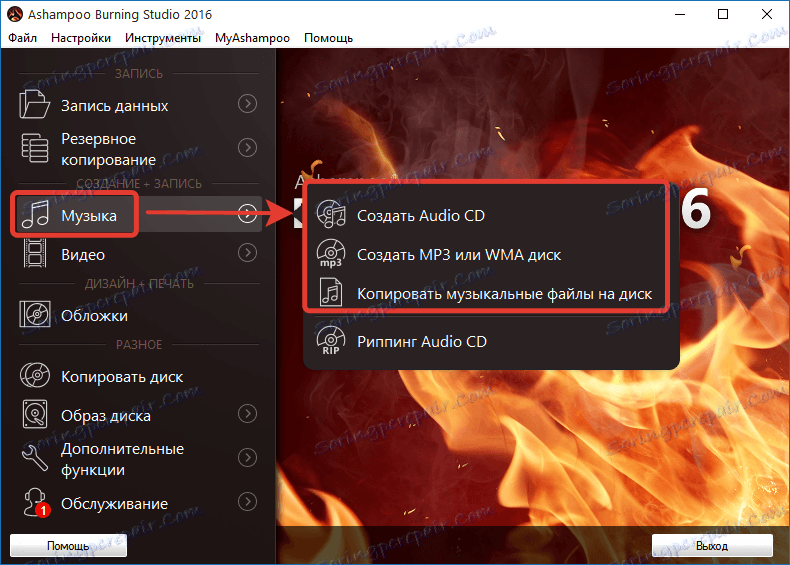Click the music file document icon
Image resolution: width=790 pixels, height=565 pixels.
click(331, 293)
